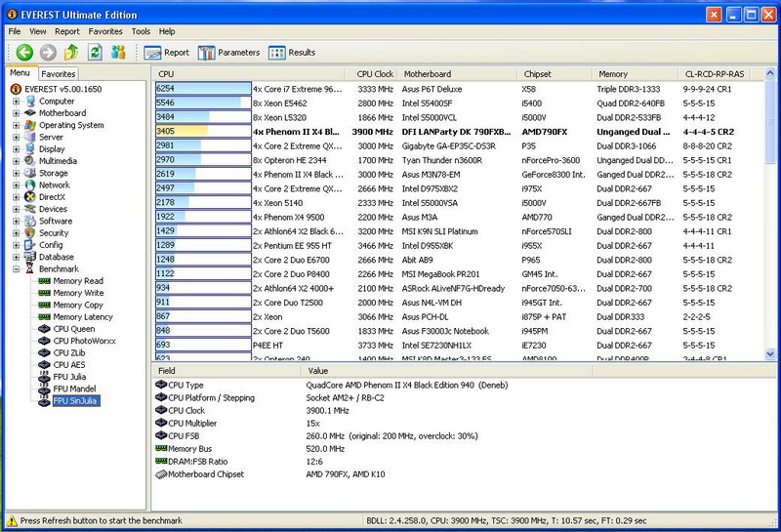This screenshot has height=532, width=781.
Task: Open FPU Julia benchmark
Action: 69,377
